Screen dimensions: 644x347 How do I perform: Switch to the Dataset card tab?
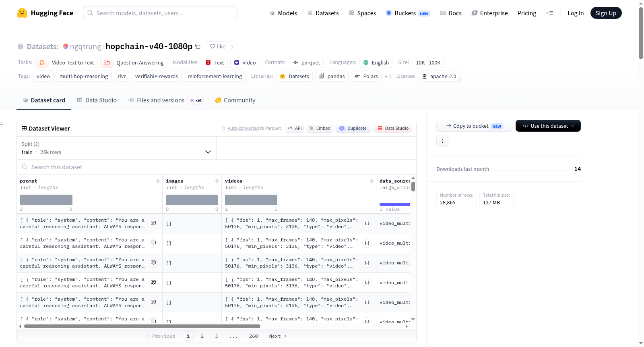pos(44,100)
